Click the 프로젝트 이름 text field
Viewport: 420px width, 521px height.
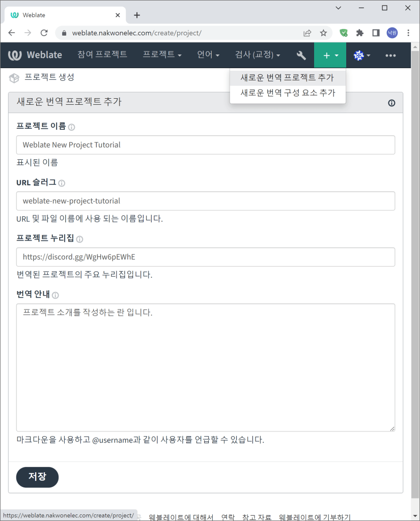click(206, 145)
